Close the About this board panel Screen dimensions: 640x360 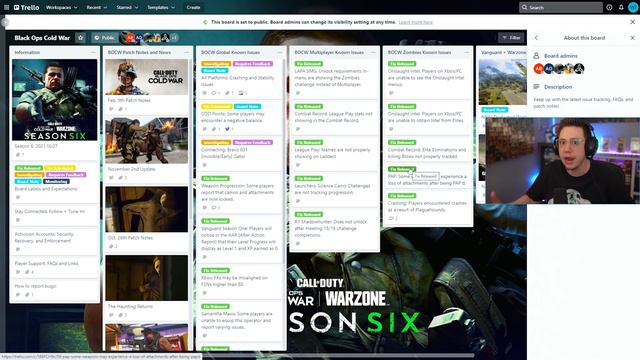[632, 38]
